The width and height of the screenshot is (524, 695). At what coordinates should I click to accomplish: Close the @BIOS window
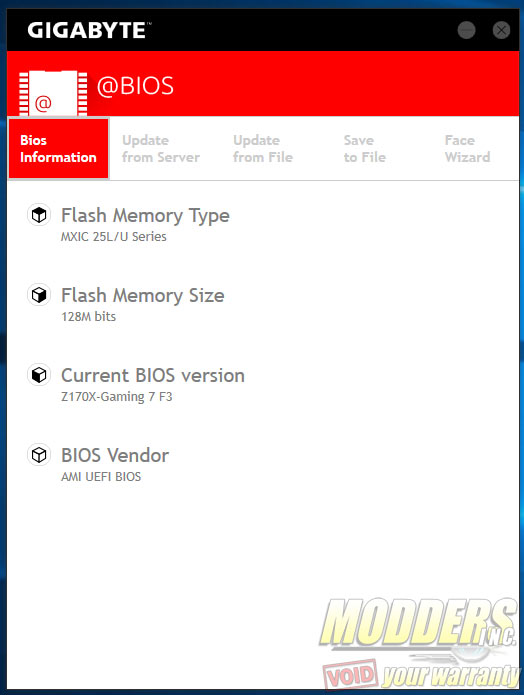click(x=501, y=30)
